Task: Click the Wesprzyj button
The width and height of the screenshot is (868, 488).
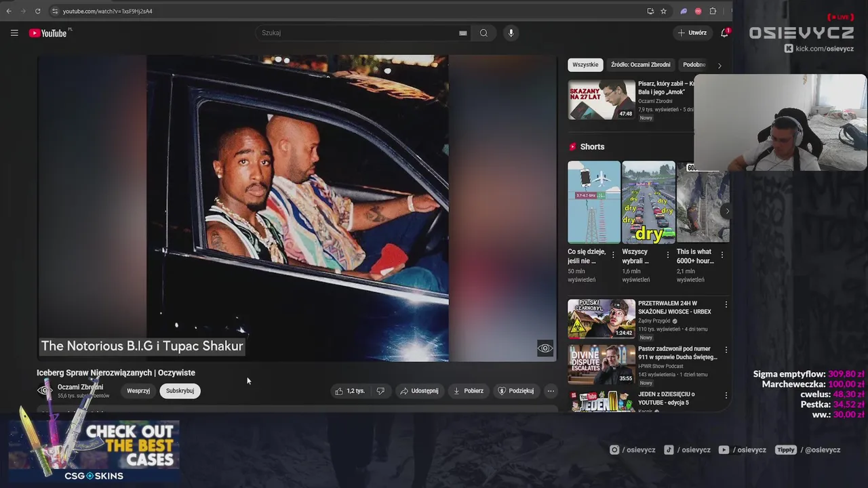Action: tap(138, 390)
